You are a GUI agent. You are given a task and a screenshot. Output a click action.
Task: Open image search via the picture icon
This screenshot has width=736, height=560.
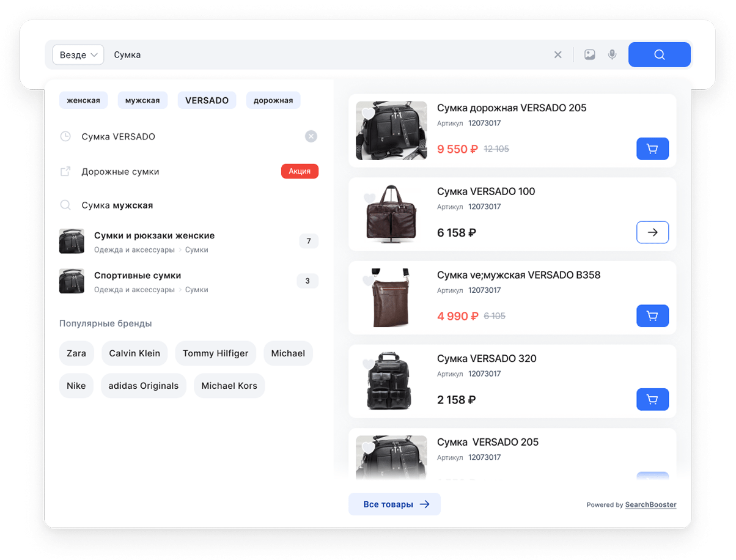[x=589, y=54]
